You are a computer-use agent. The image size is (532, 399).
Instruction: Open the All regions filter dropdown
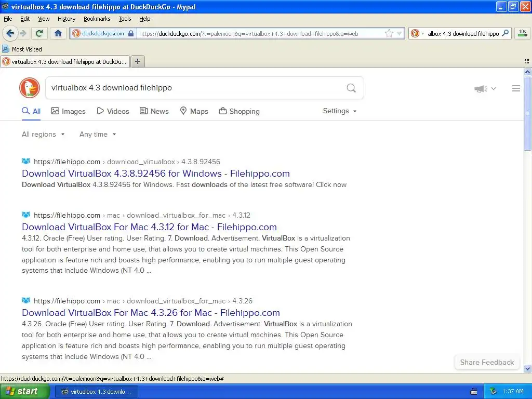[x=43, y=135]
